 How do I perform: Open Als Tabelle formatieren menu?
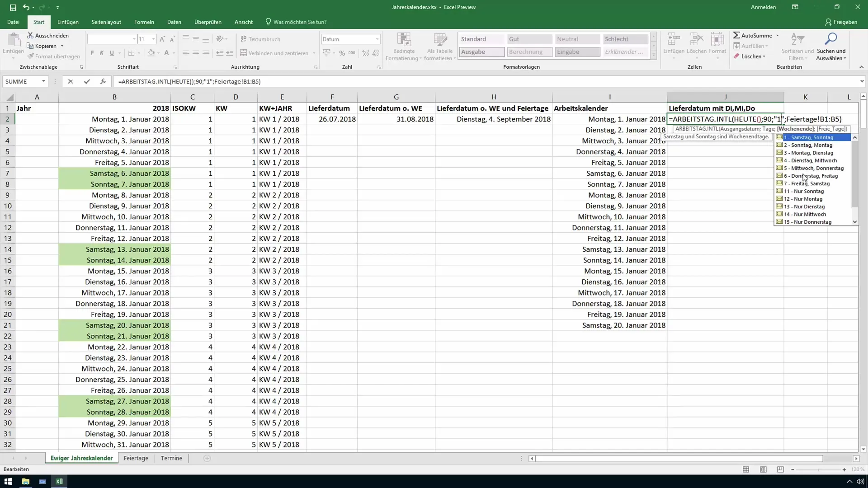coord(440,47)
